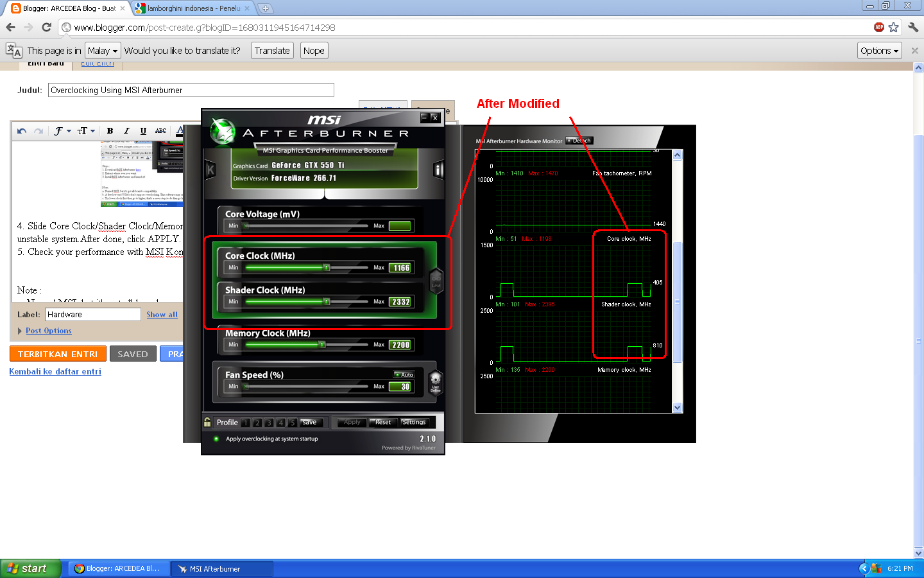Image resolution: width=924 pixels, height=578 pixels.
Task: Apply strikethrough with the ABC icon
Action: 160,130
